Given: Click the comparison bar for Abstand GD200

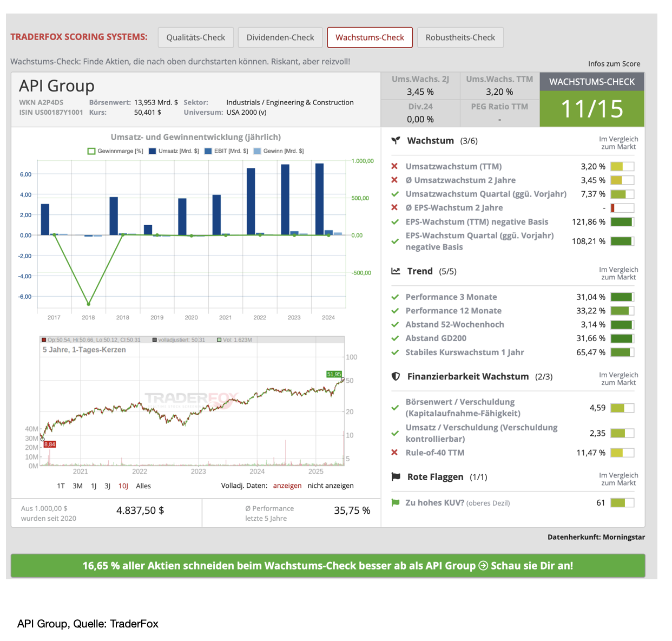Looking at the screenshot, I should [622, 338].
